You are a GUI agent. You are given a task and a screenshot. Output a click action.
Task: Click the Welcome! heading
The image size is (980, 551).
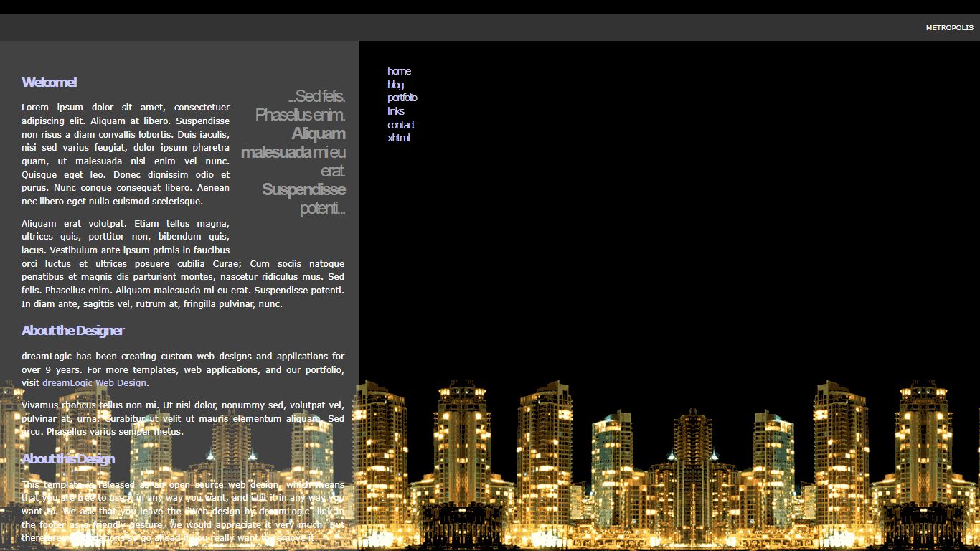tap(49, 83)
